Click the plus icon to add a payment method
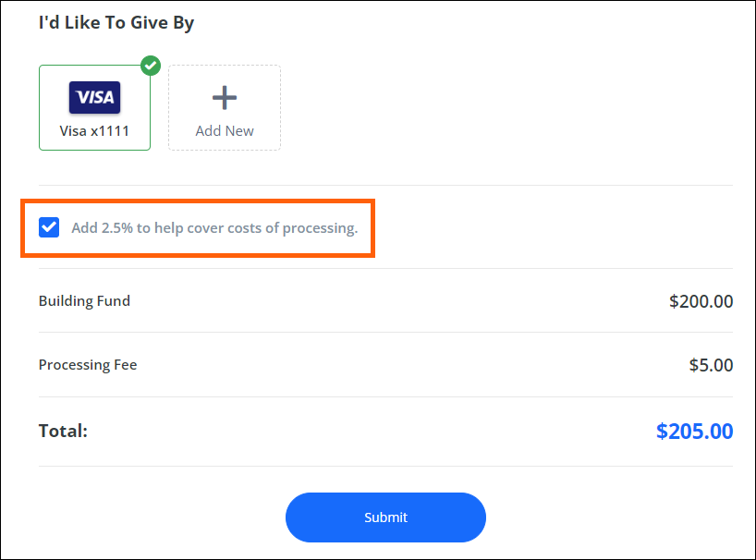The height and width of the screenshot is (560, 756). click(x=225, y=98)
